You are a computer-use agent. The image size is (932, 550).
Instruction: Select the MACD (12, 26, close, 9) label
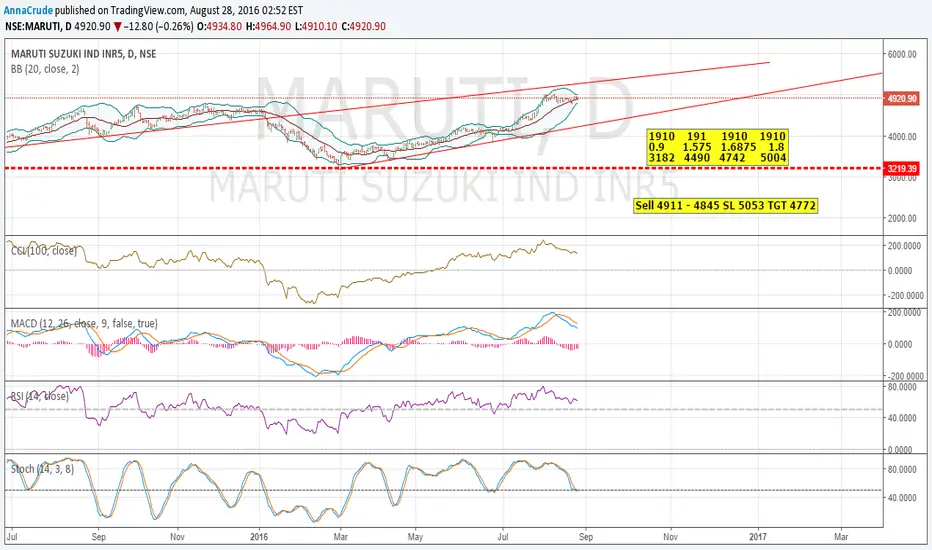click(x=84, y=323)
